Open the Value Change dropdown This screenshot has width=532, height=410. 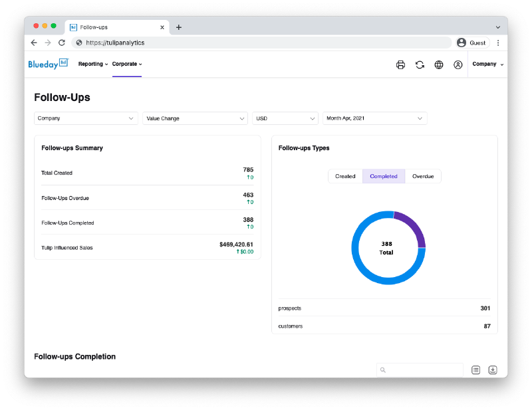tap(194, 118)
